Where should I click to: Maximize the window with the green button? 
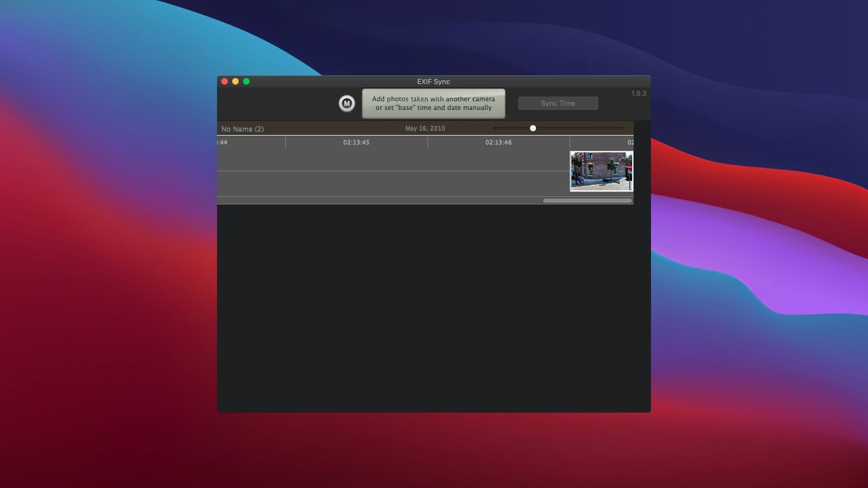246,81
